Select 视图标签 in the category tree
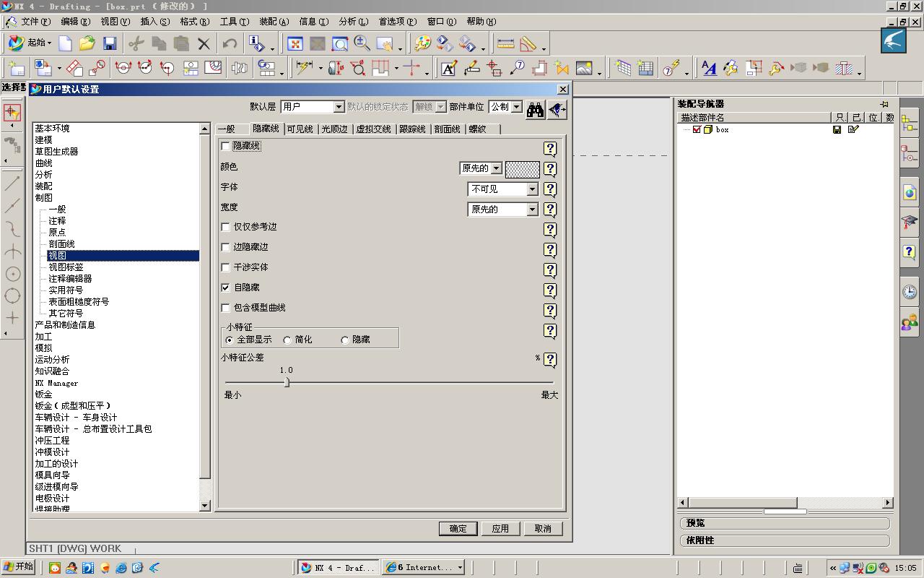 click(x=66, y=267)
